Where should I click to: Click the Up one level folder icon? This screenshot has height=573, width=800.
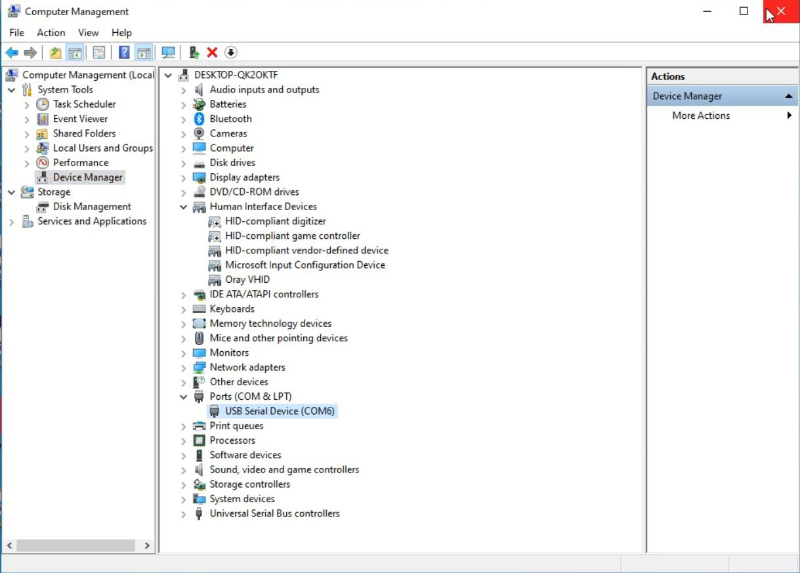click(55, 52)
